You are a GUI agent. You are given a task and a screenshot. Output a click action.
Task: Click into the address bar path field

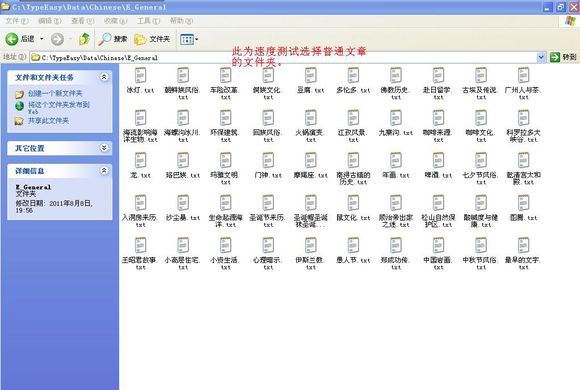[x=284, y=57]
